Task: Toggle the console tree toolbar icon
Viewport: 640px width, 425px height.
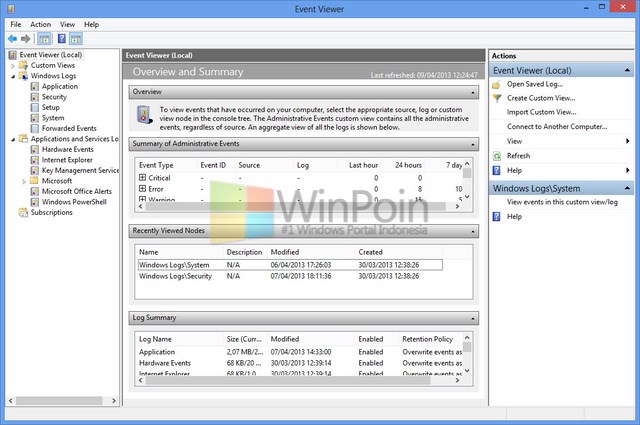Action: click(44, 39)
